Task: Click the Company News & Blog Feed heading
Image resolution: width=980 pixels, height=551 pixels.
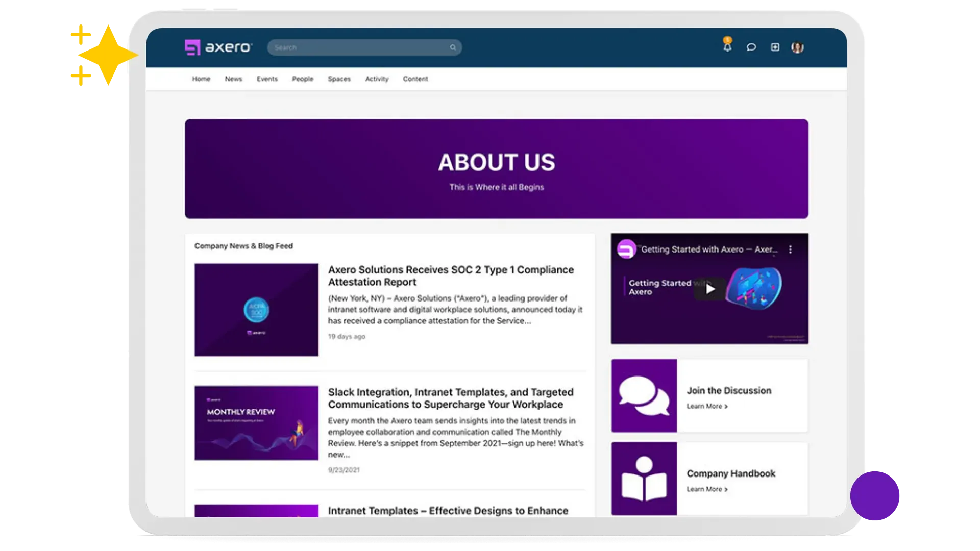Action: [243, 246]
